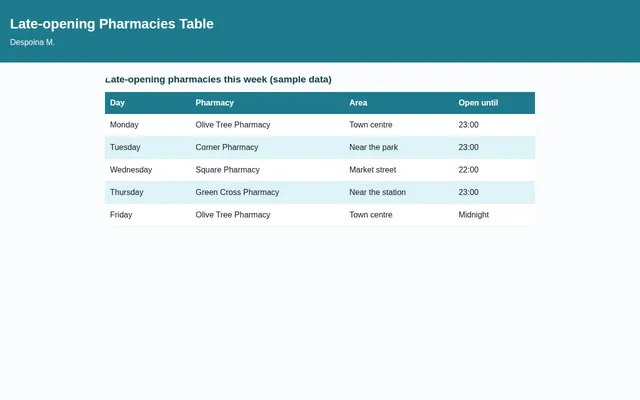Select the Square Pharmacy cell
The width and height of the screenshot is (640, 400).
(267, 170)
